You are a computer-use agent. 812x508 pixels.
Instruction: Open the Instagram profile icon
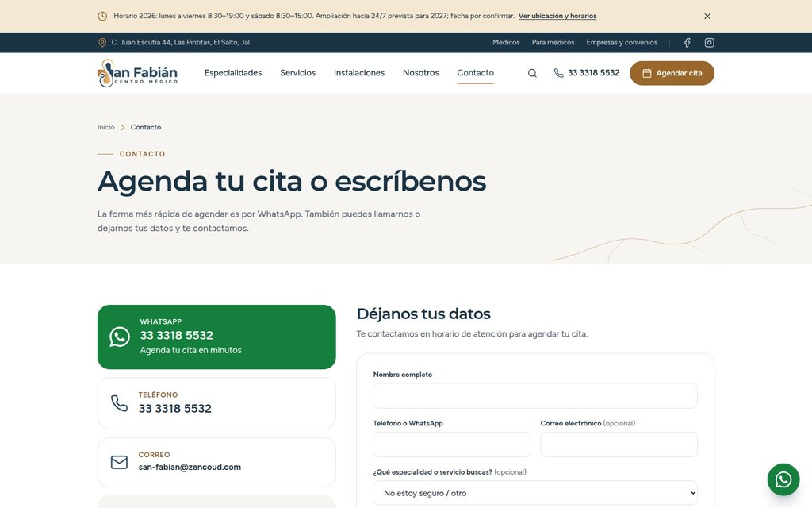pyautogui.click(x=710, y=43)
